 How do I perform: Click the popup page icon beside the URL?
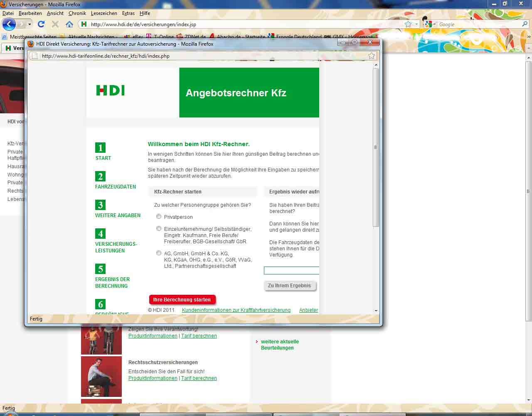pyautogui.click(x=35, y=56)
